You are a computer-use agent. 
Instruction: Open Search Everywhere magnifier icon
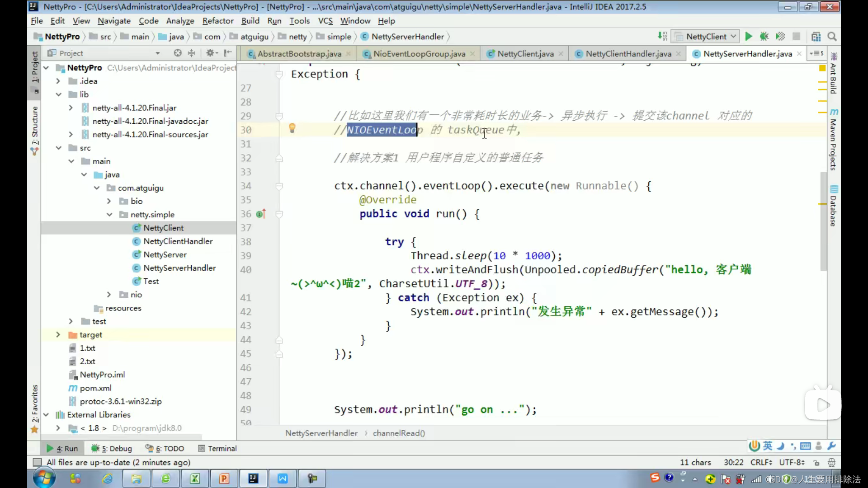pos(832,37)
